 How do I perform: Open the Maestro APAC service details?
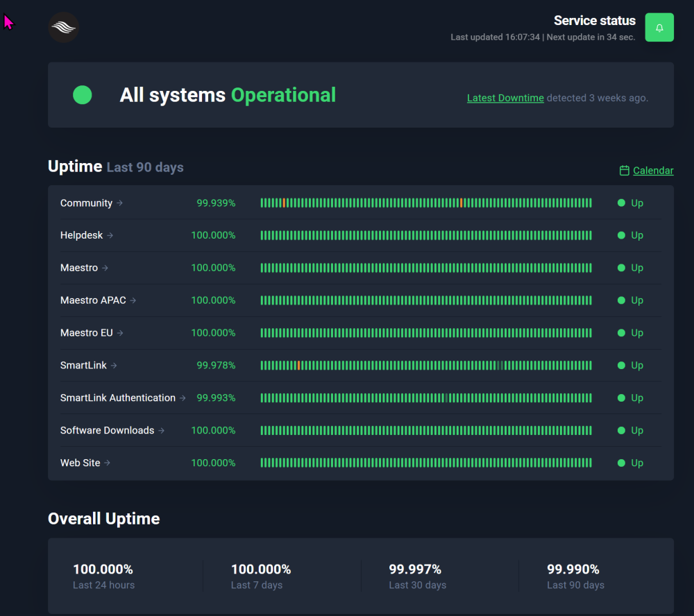93,300
